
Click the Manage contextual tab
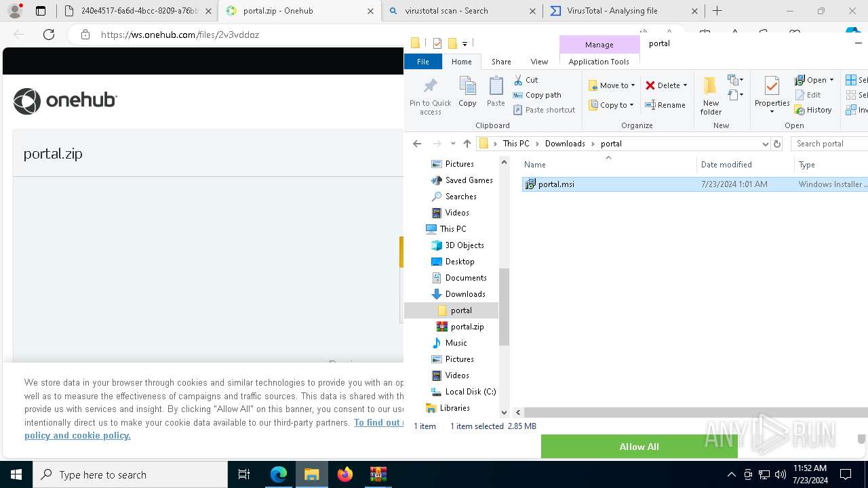[x=599, y=45]
